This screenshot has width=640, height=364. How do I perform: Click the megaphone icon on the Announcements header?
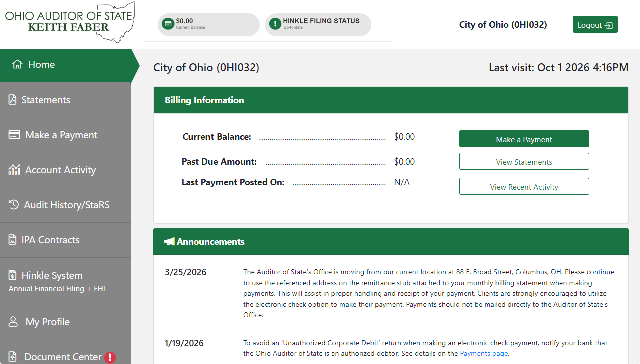pos(170,241)
